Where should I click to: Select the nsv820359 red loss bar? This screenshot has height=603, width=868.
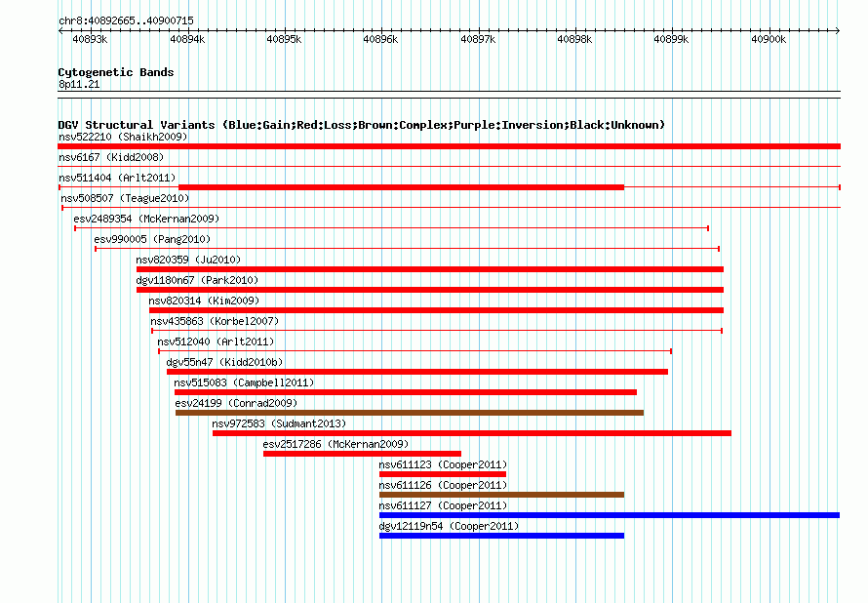click(x=430, y=269)
